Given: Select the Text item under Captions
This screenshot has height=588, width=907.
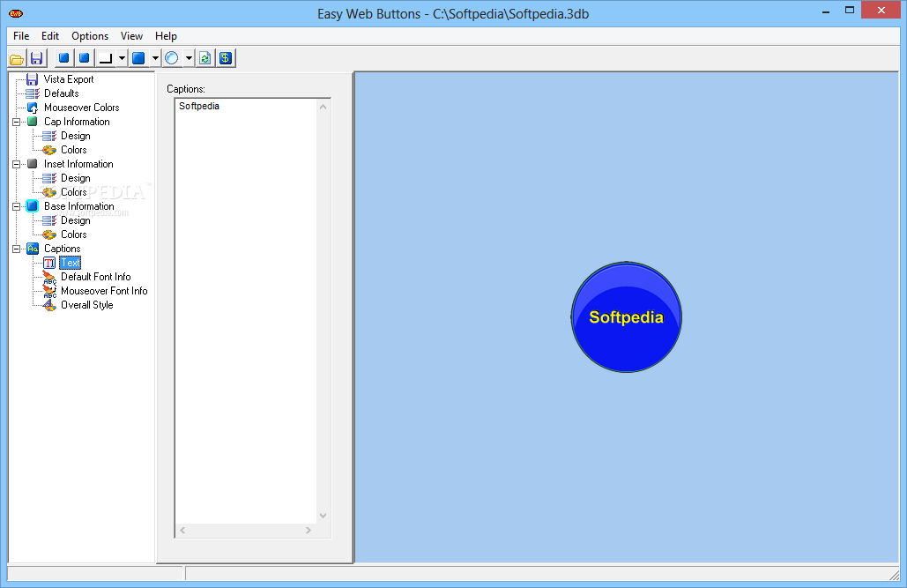Looking at the screenshot, I should (x=71, y=263).
